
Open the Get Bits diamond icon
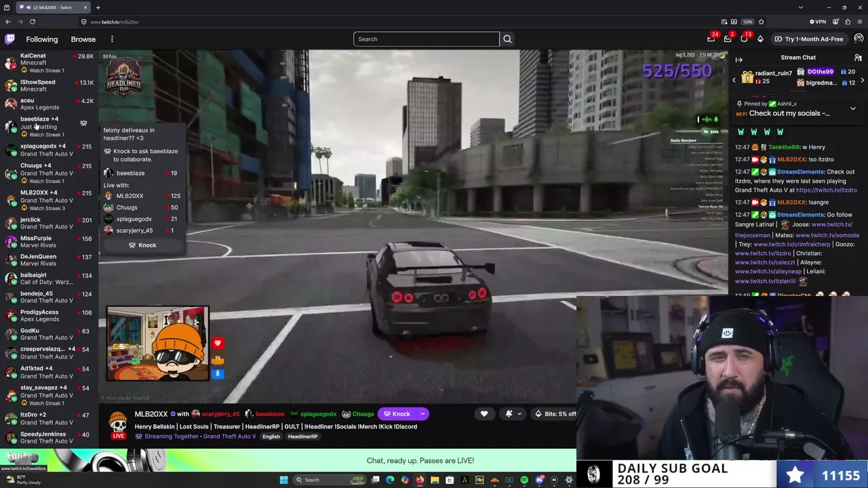(760, 39)
